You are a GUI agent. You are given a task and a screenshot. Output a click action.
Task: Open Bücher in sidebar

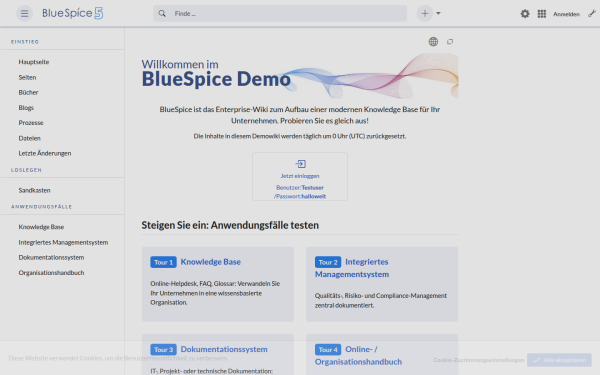coord(28,92)
